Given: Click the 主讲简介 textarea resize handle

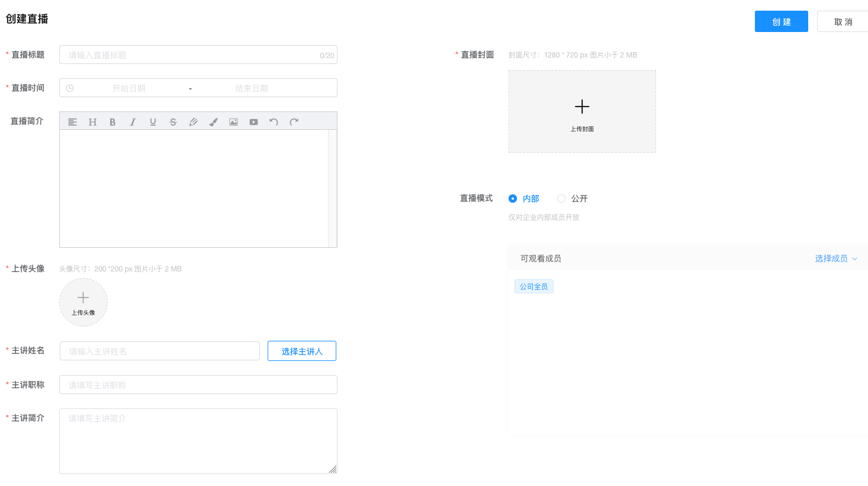Looking at the screenshot, I should click(x=333, y=469).
